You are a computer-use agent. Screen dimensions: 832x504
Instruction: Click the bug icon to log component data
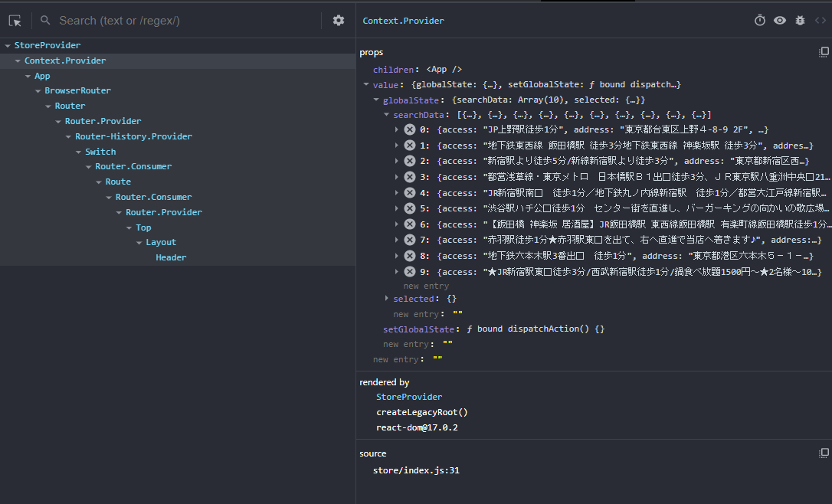click(800, 21)
